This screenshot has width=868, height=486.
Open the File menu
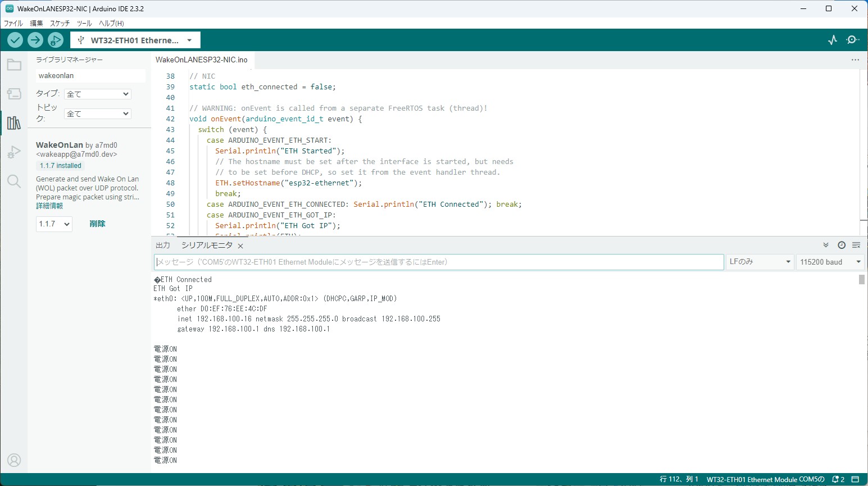(x=13, y=23)
